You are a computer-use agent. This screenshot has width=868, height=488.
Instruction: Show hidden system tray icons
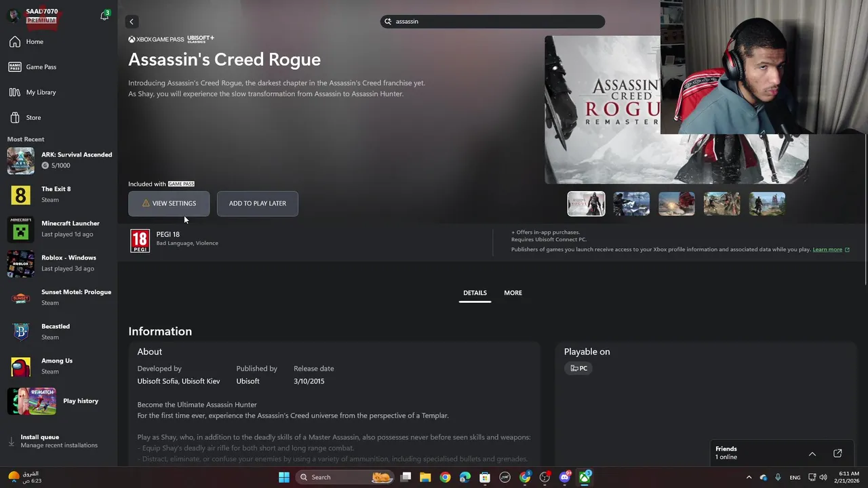749,477
